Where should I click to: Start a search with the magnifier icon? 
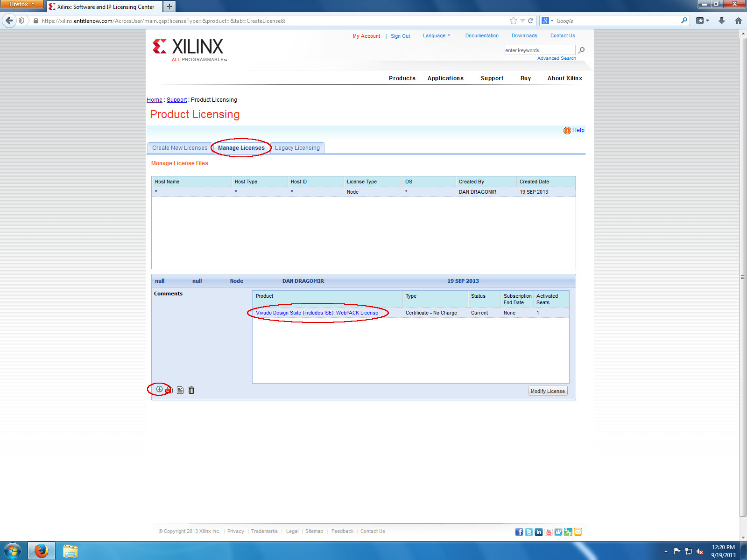tap(581, 50)
